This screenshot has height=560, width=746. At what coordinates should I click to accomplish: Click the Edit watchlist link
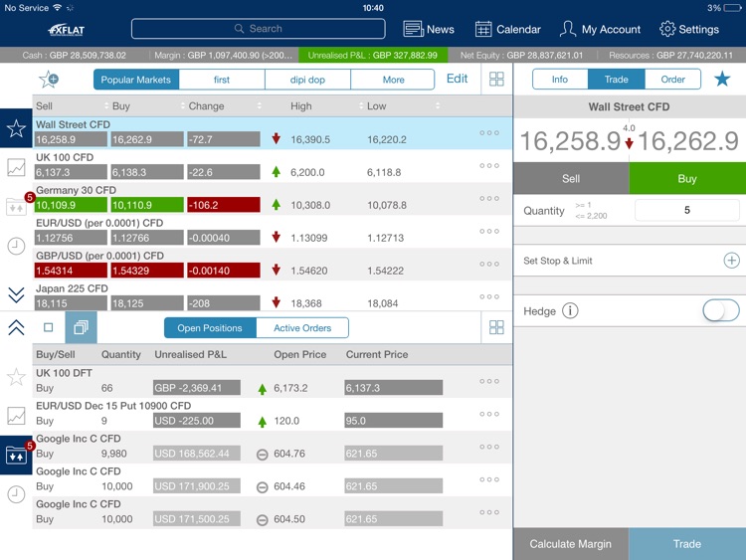point(457,79)
